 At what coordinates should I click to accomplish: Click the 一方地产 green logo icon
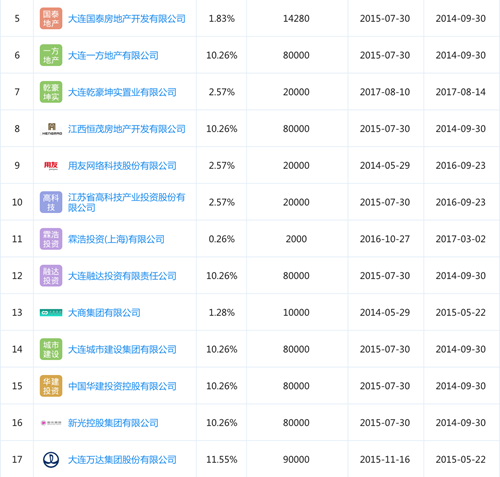pyautogui.click(x=51, y=55)
